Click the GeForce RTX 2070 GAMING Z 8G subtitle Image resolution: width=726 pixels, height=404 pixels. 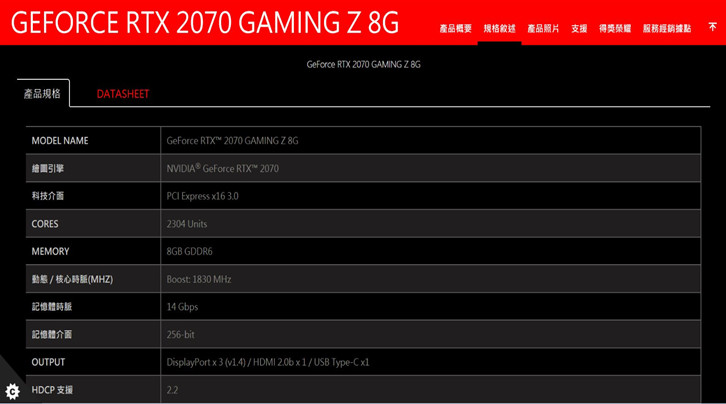(x=363, y=64)
